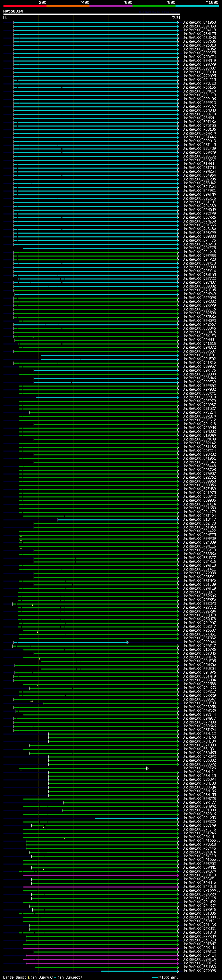Screen dimensions: 222x980
Task: Select hit label UniRef100_O81186
Action: [x=199, y=447]
